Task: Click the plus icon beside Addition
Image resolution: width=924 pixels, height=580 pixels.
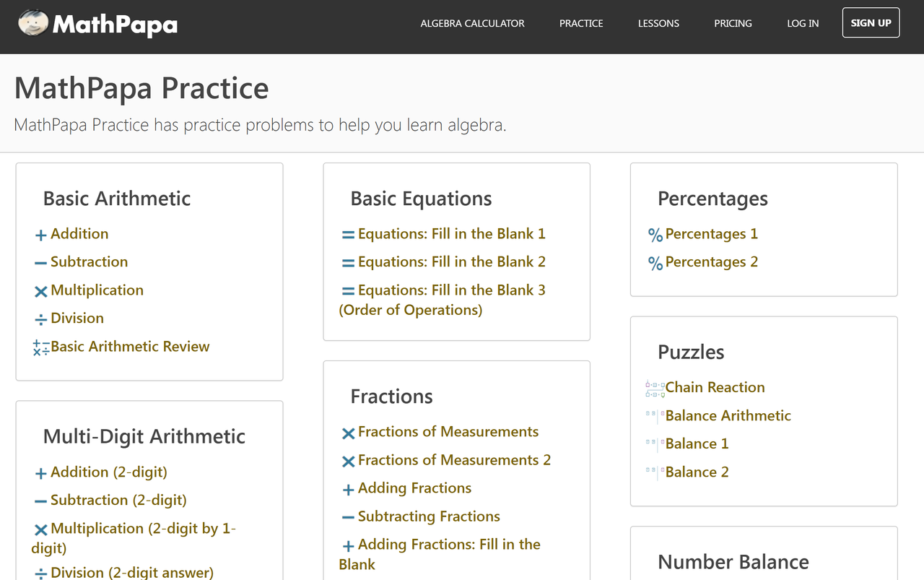Action: (41, 235)
